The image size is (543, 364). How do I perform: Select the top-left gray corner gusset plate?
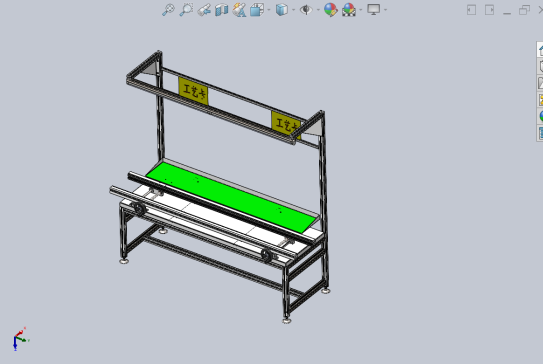151,68
